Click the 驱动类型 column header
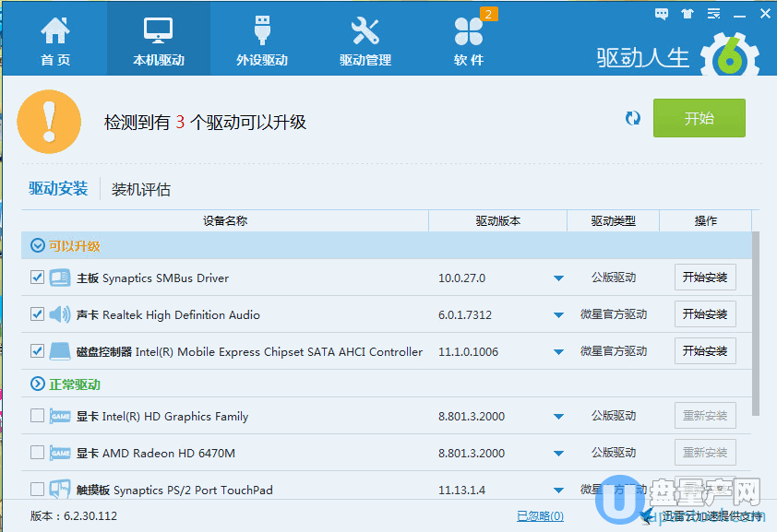This screenshot has height=532, width=777. [x=613, y=220]
